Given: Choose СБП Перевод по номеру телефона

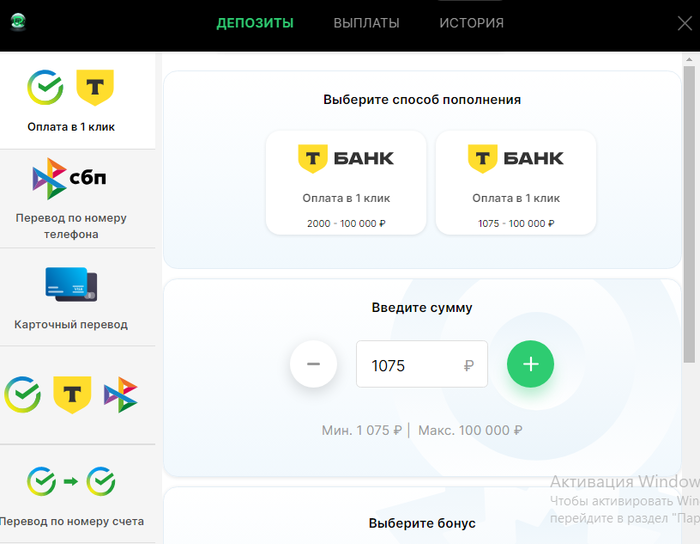Looking at the screenshot, I should click(x=78, y=199).
